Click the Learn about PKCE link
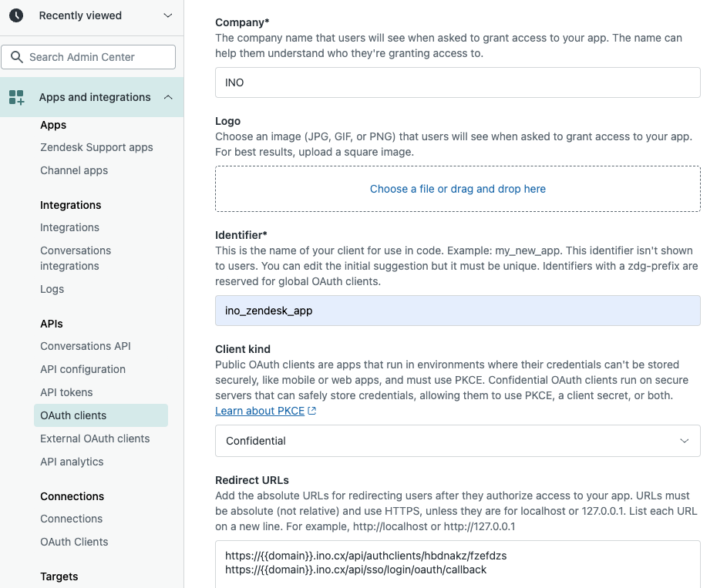 tap(260, 412)
